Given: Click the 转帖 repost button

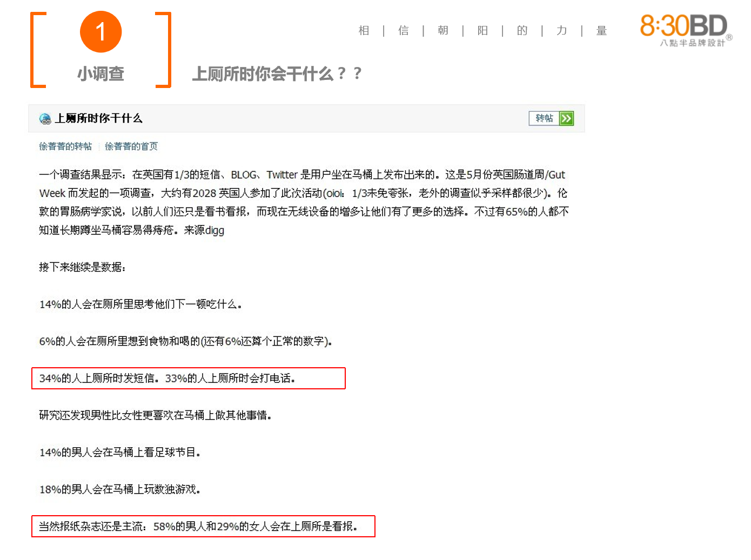Looking at the screenshot, I should pyautogui.click(x=544, y=118).
